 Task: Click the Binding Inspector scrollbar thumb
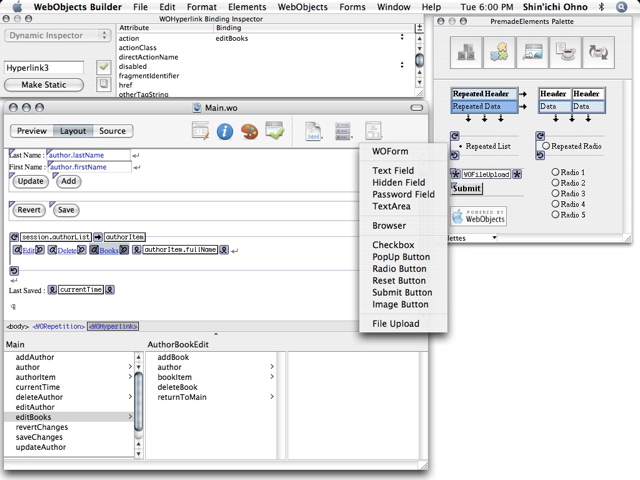419,60
